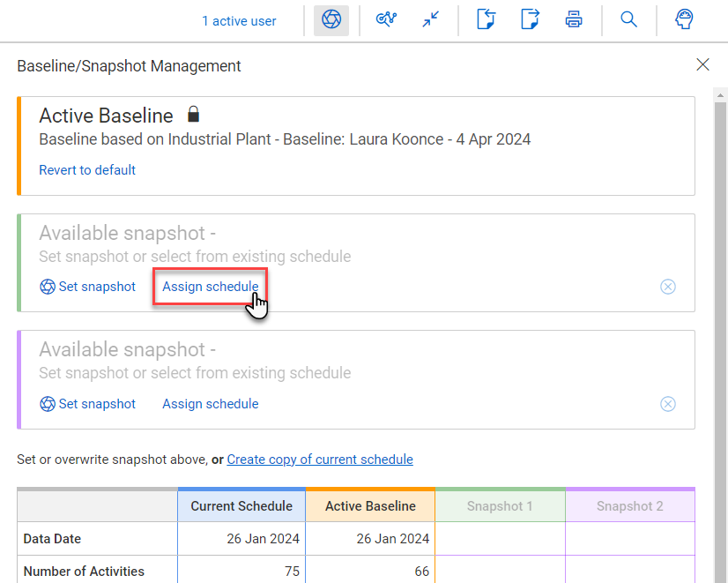
Task: Click the export schedule toolbar icon
Action: click(530, 19)
